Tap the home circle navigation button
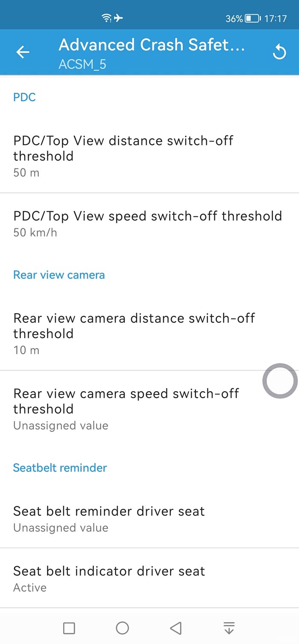 [x=122, y=628]
